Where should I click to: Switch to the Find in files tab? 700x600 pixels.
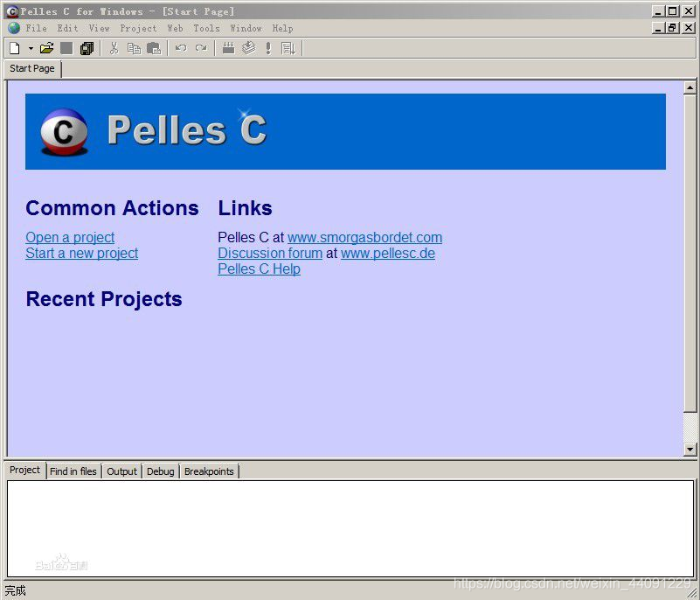(73, 471)
